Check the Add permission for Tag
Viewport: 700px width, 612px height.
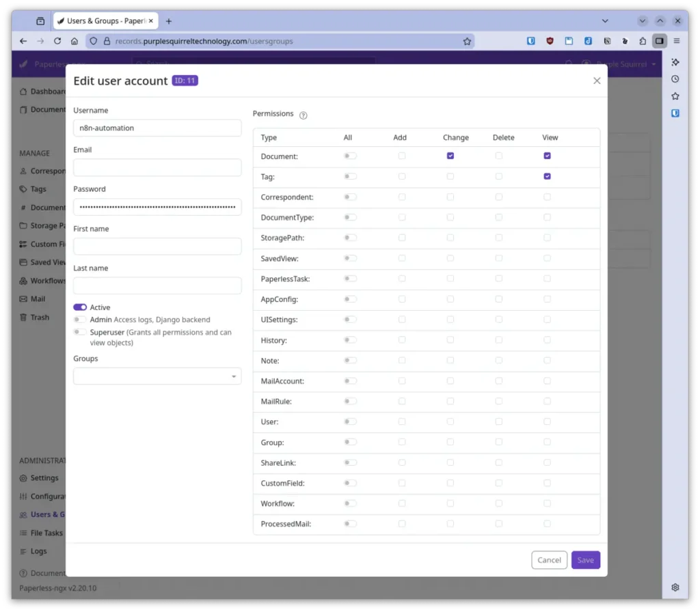(401, 176)
